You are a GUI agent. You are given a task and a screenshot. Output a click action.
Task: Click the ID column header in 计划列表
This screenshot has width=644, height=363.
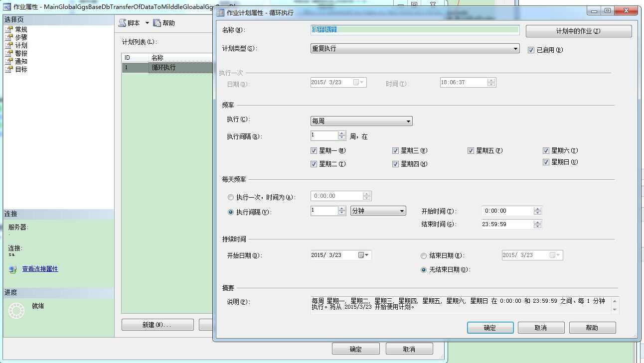(135, 58)
